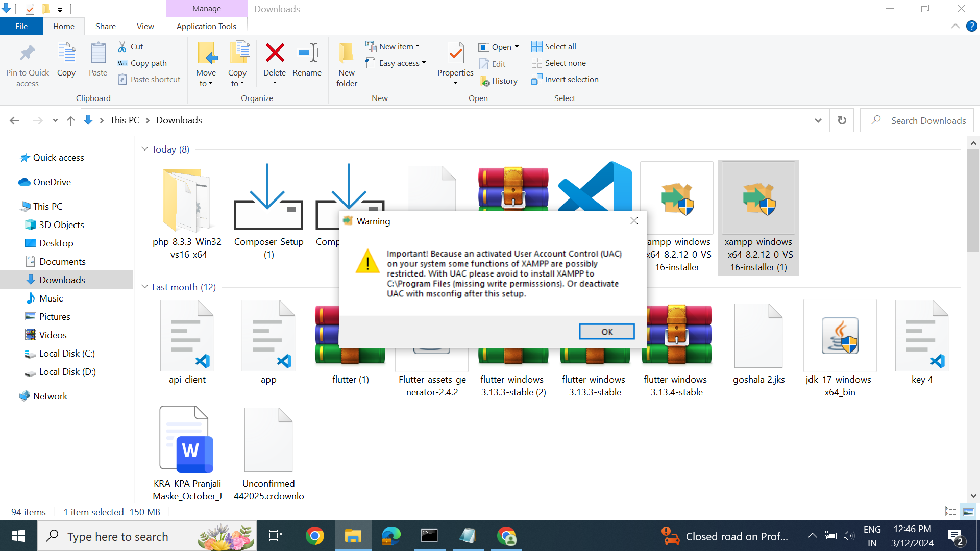The width and height of the screenshot is (980, 551).
Task: Click the red Delete icon
Action: click(x=275, y=53)
